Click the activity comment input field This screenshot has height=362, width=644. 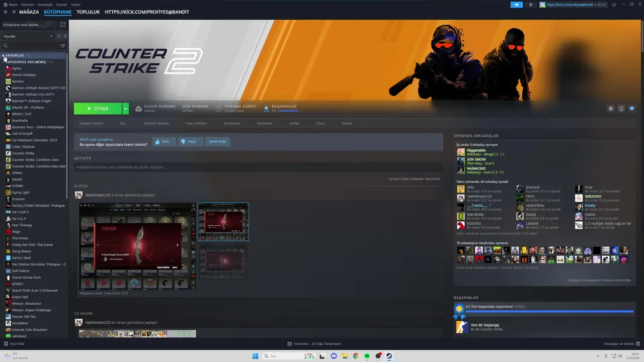[x=259, y=167]
